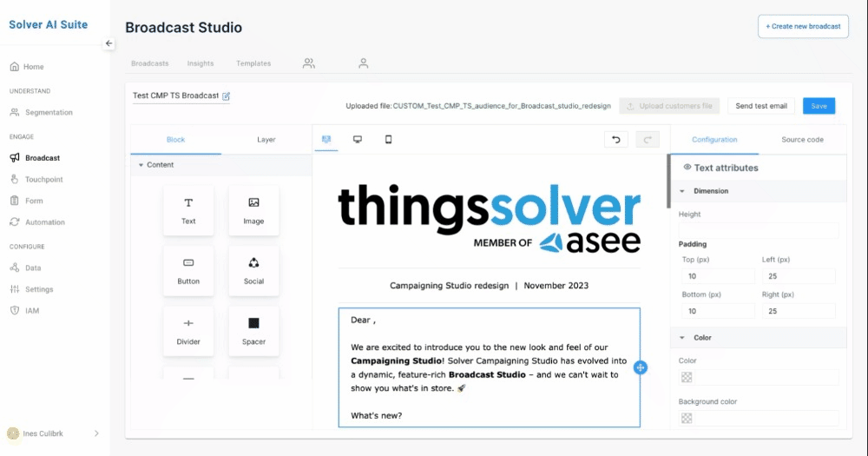This screenshot has height=456, width=868.
Task: Open the text Color swatch
Action: click(687, 377)
